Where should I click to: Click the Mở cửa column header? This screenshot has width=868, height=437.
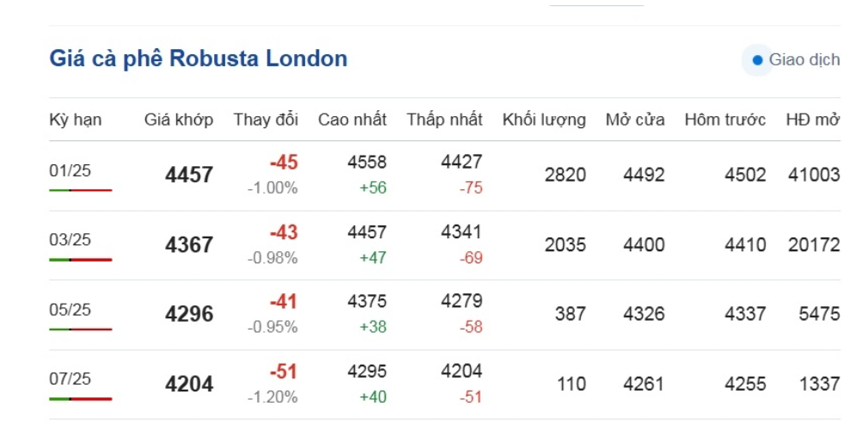coord(634,120)
